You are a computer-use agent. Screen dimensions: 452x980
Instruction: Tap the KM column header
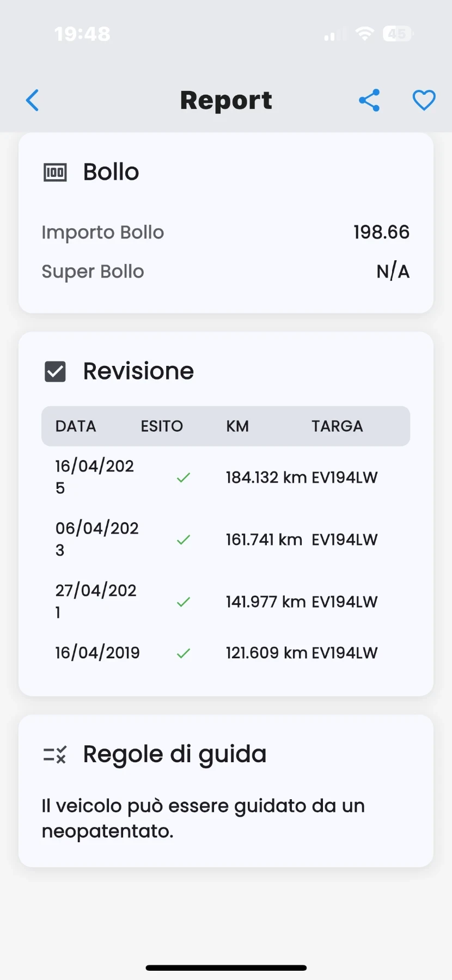coord(237,426)
